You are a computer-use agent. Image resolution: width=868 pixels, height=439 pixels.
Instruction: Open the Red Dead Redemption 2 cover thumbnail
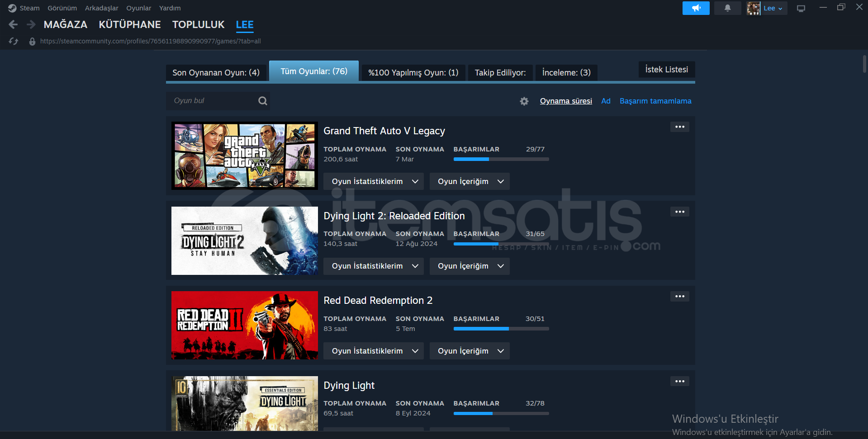point(245,326)
